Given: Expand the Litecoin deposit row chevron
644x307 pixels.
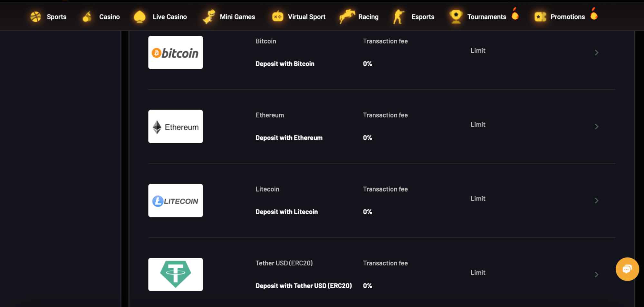Looking at the screenshot, I should coord(596,201).
